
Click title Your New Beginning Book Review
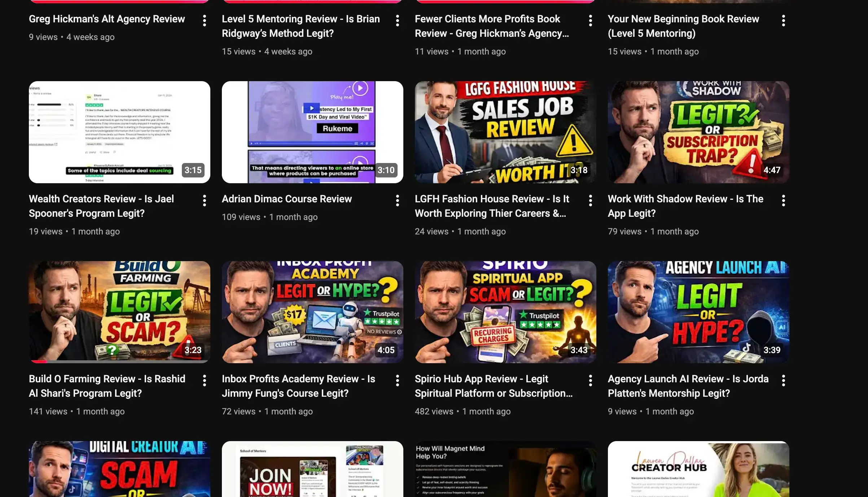coord(683,26)
